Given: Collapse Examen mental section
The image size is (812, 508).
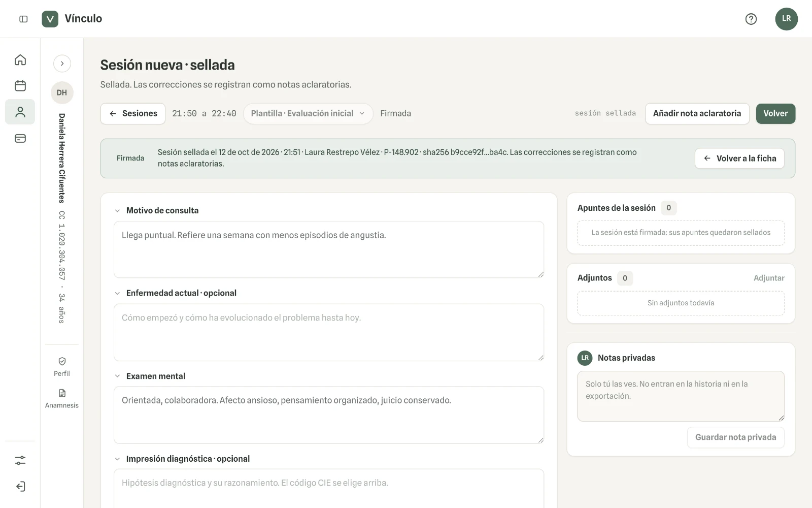Looking at the screenshot, I should 117,376.
